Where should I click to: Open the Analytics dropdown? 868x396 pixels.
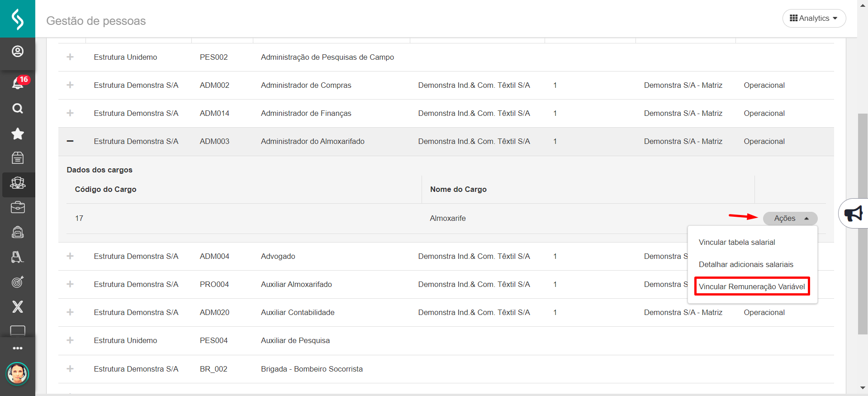814,19
